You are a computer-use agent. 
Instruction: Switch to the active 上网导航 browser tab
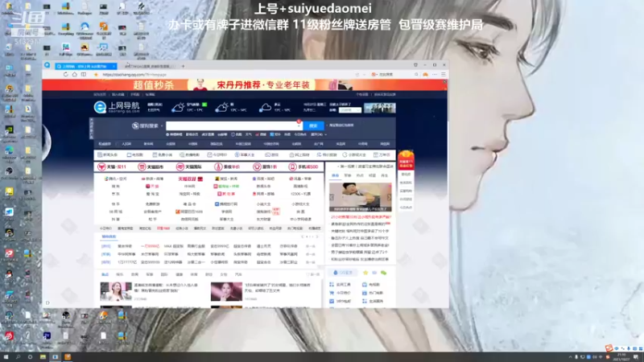point(85,66)
